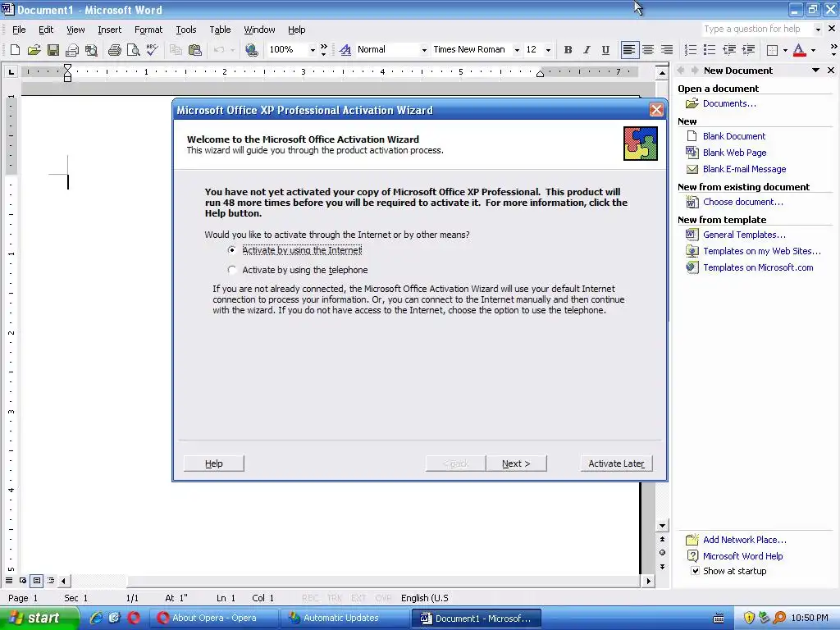Viewport: 840px width, 630px height.
Task: Open the Normal style dropdown
Action: pos(424,50)
